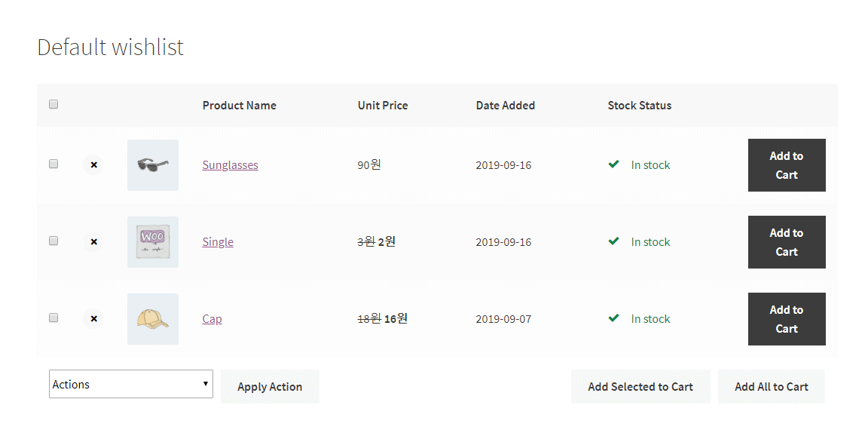Click the green checkmark in Single row

point(613,241)
